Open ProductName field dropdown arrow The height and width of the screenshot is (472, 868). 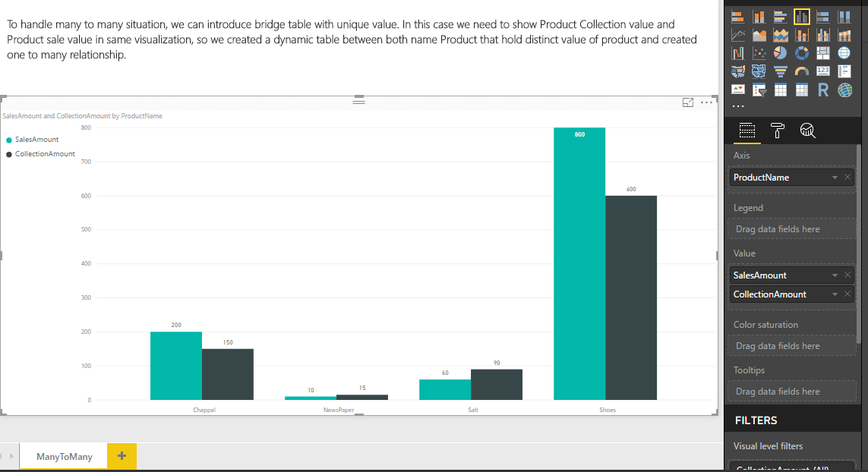tap(835, 178)
